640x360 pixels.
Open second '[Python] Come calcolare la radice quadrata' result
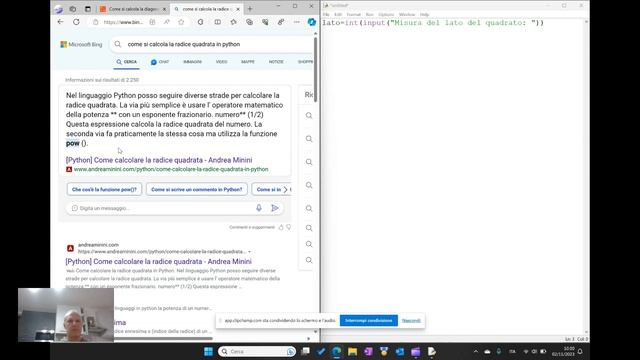coord(158,261)
